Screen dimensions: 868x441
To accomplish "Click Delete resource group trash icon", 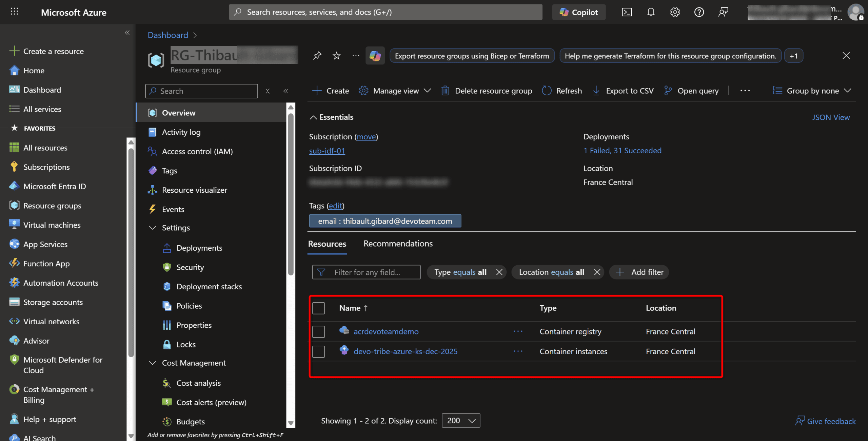I will click(445, 91).
